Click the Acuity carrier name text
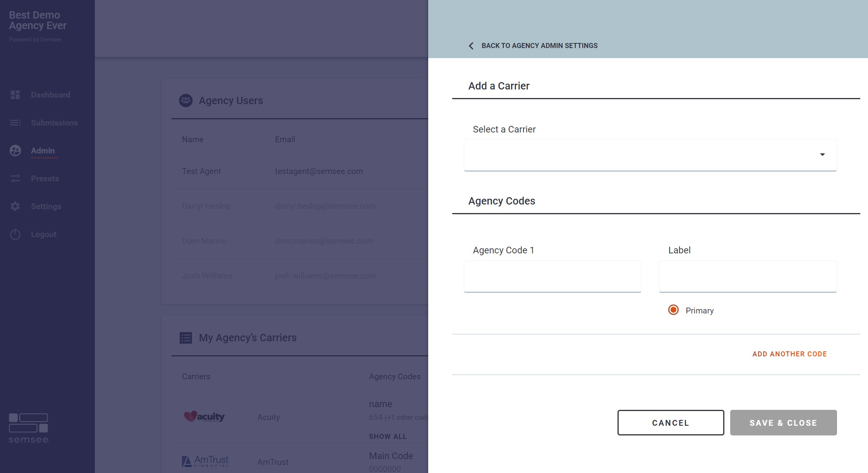868x473 pixels. 268,417
